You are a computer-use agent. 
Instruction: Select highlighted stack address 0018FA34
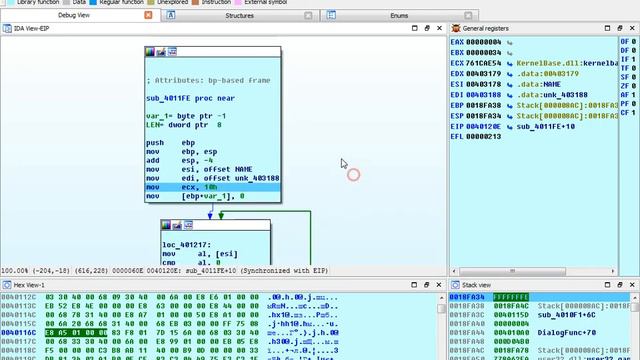point(466,297)
